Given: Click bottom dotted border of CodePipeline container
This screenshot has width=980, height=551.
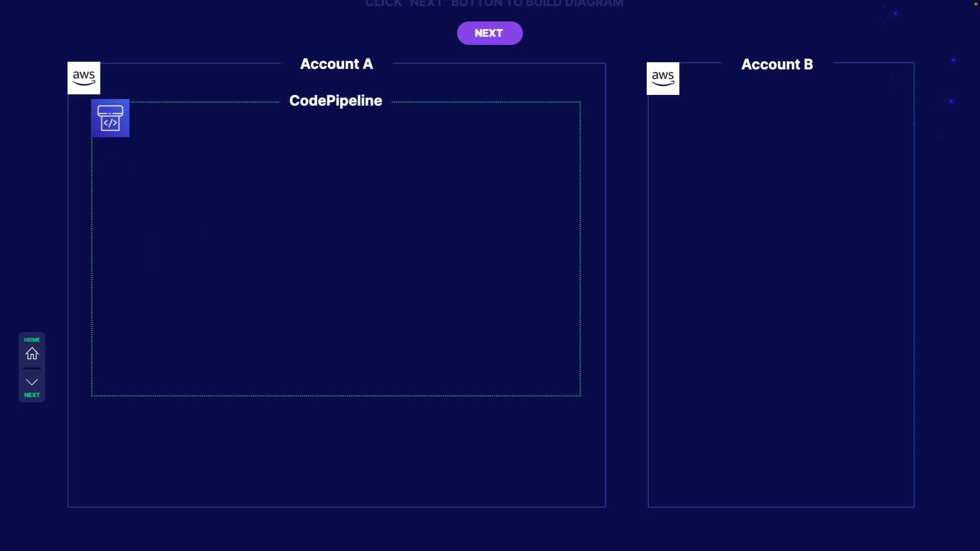Looking at the screenshot, I should click(x=336, y=395).
